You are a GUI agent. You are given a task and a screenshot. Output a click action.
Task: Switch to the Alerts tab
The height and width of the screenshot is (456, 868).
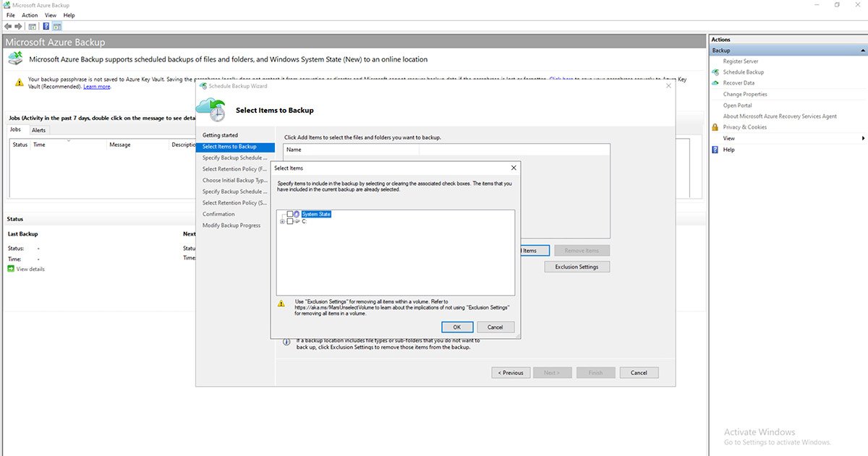[x=39, y=130]
